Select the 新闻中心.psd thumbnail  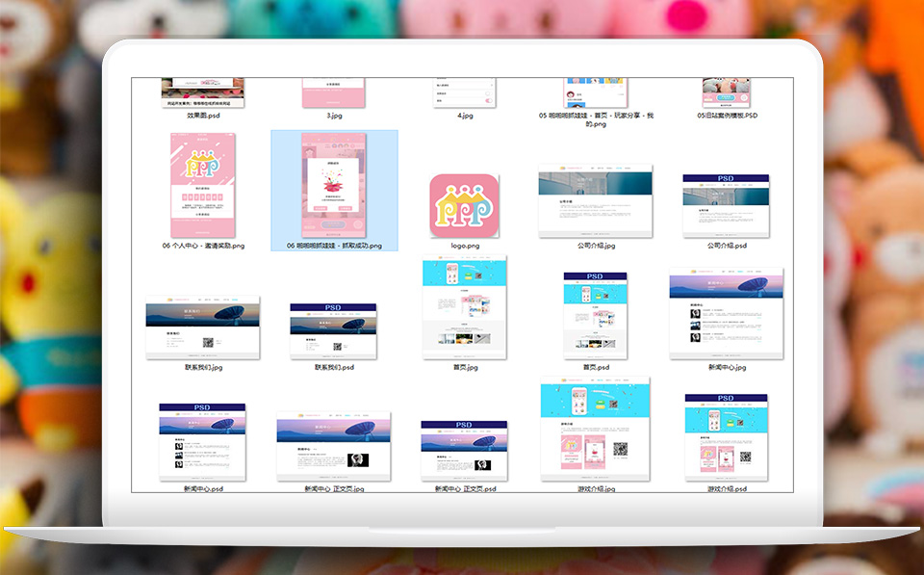(x=202, y=442)
